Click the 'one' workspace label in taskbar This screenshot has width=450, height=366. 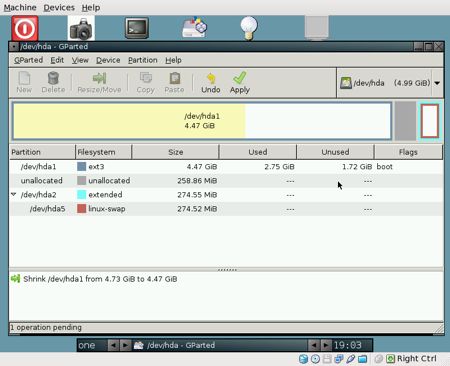pyautogui.click(x=87, y=345)
